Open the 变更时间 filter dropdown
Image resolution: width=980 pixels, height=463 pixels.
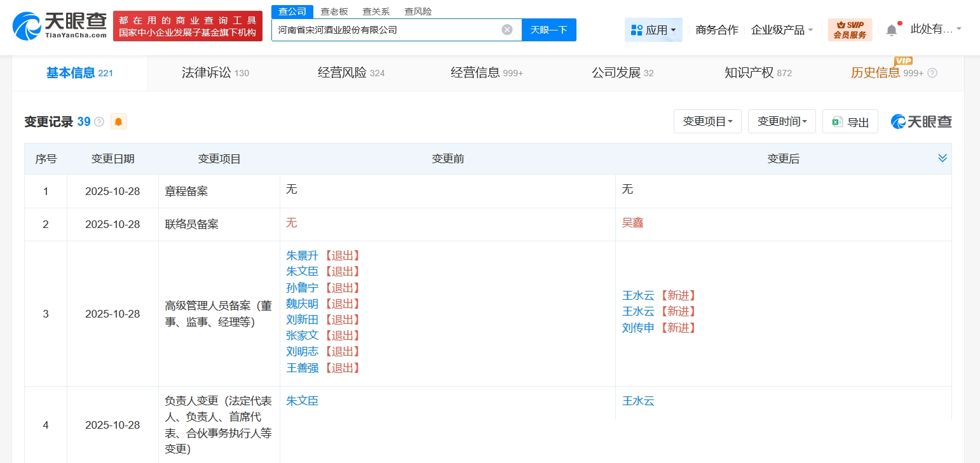782,121
